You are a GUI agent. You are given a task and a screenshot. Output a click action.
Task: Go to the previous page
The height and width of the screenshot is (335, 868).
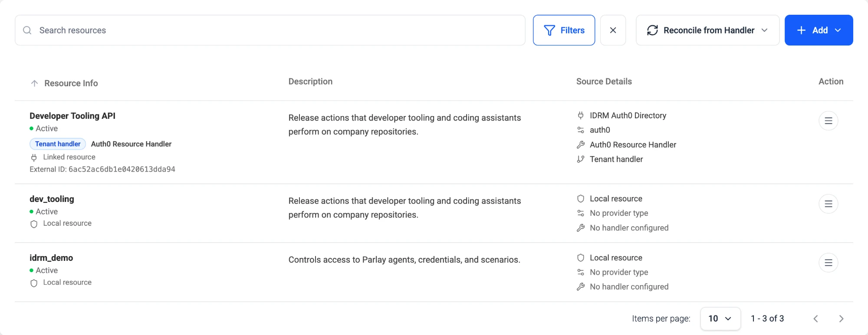pos(815,319)
